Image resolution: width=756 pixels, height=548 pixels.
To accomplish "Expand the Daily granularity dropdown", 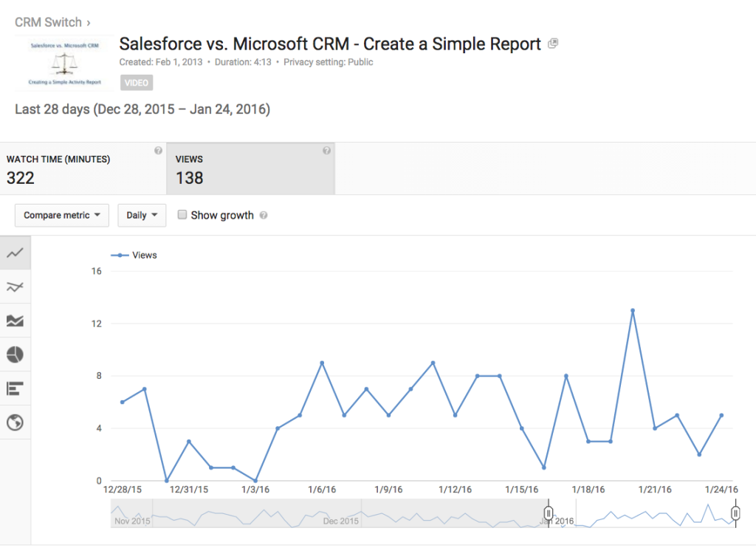I will click(x=142, y=215).
